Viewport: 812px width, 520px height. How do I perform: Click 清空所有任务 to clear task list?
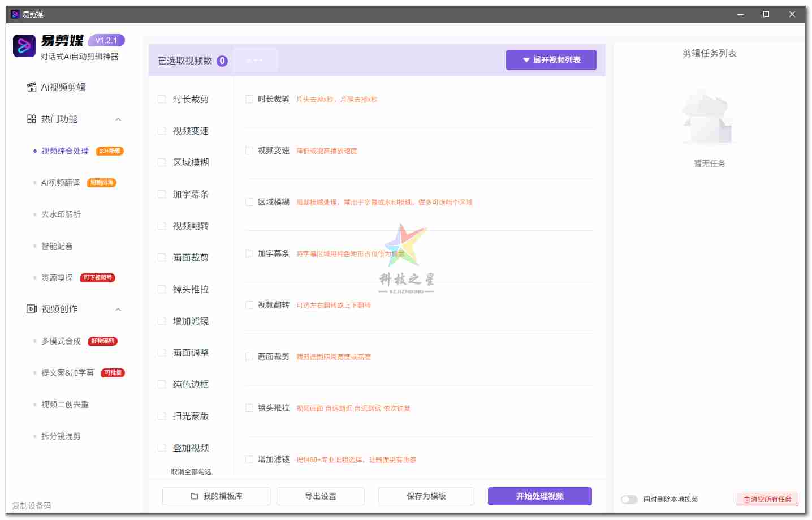click(x=767, y=500)
